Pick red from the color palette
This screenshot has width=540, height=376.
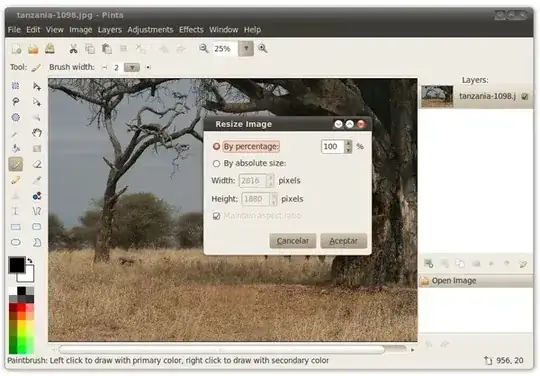(21, 307)
